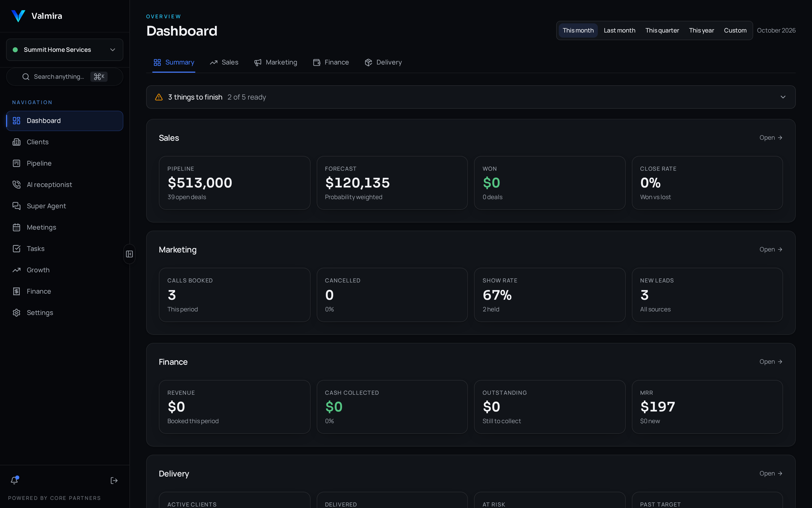Screen dimensions: 812x508
Task: Click the Settings gear icon
Action: [x=16, y=313]
